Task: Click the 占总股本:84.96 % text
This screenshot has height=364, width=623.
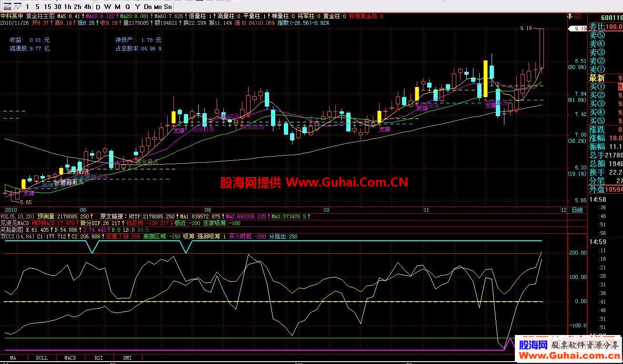Action: coord(138,49)
